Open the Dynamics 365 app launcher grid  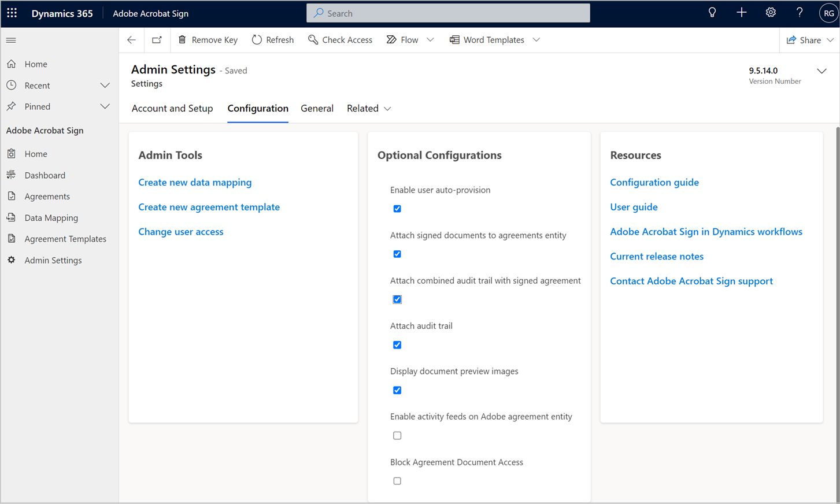(x=12, y=13)
